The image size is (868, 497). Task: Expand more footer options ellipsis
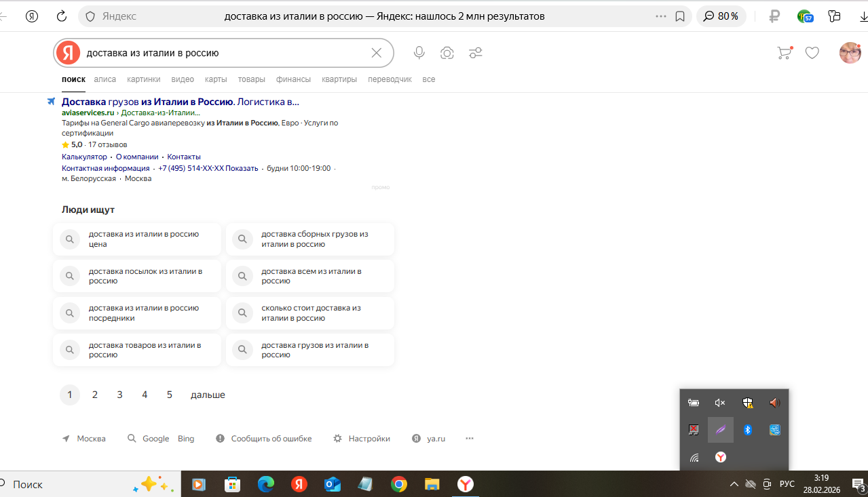coord(470,439)
